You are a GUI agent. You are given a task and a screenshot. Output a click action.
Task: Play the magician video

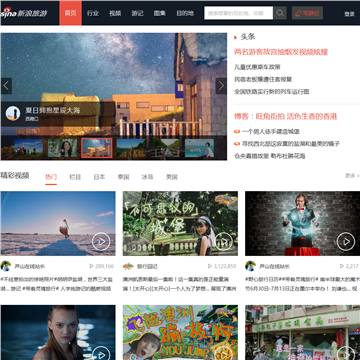346,241
